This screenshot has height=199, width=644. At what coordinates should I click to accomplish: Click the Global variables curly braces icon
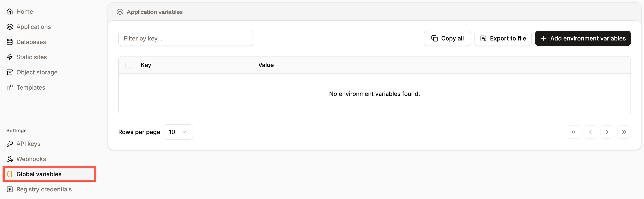(10, 174)
